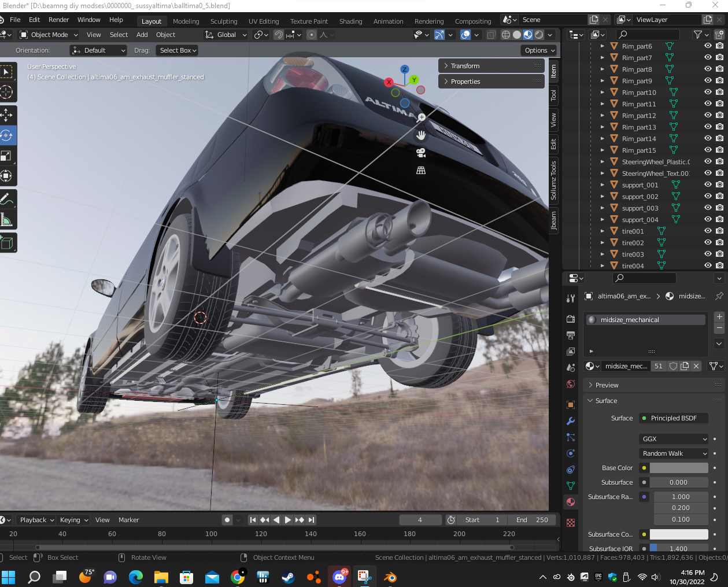Expand the Properties panel in sidebar
The image size is (728, 587).
(491, 82)
